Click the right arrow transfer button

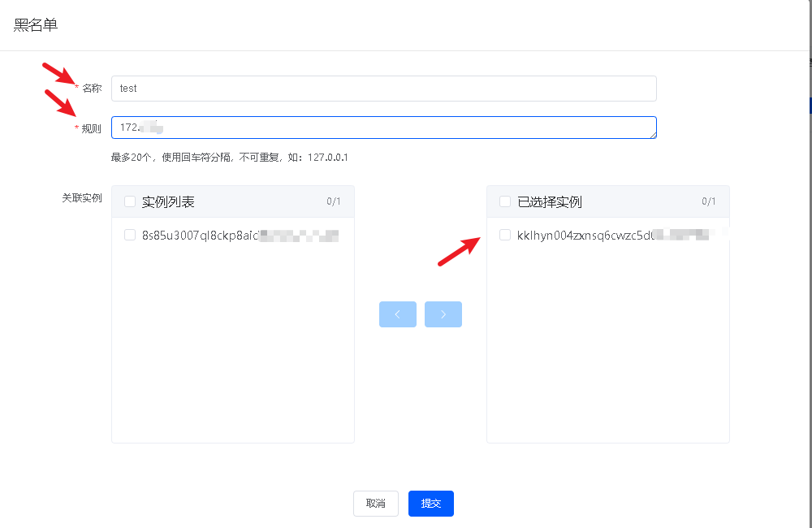(443, 314)
